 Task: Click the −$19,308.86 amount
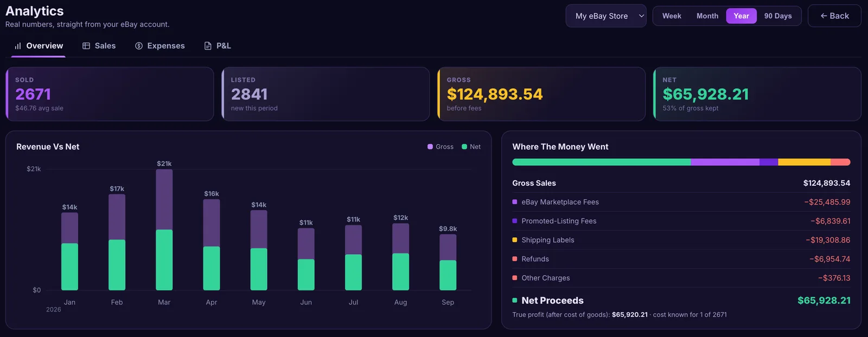(828, 240)
